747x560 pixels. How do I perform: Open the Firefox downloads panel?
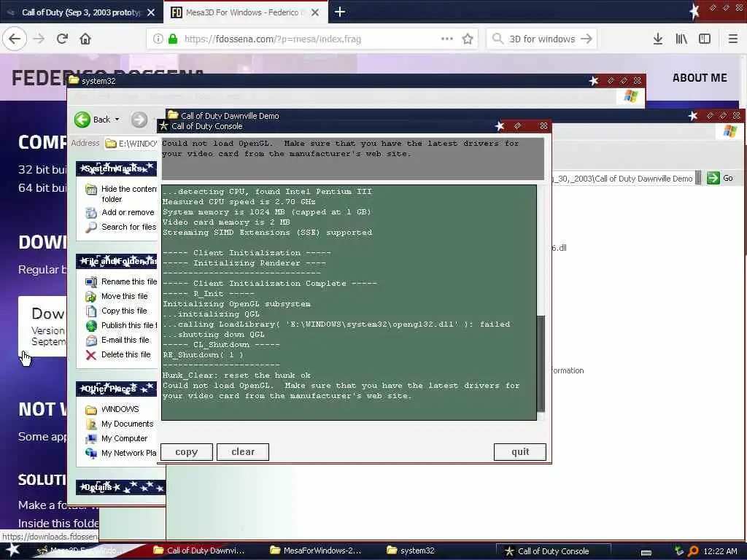click(x=658, y=39)
